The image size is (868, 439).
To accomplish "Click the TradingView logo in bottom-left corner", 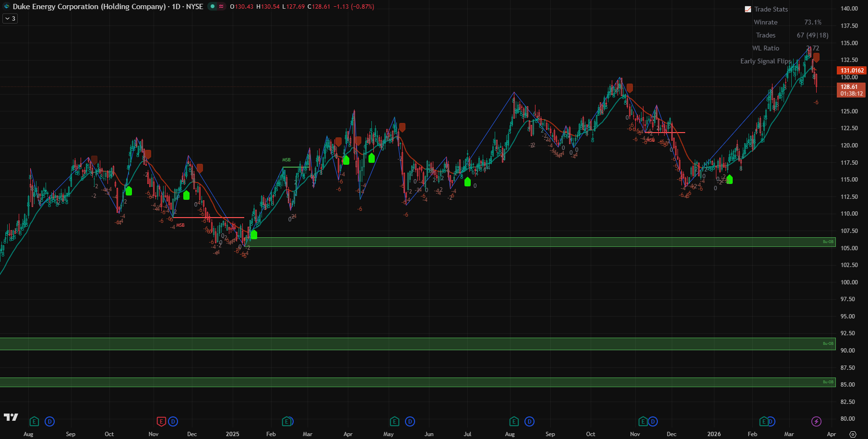I will point(11,417).
